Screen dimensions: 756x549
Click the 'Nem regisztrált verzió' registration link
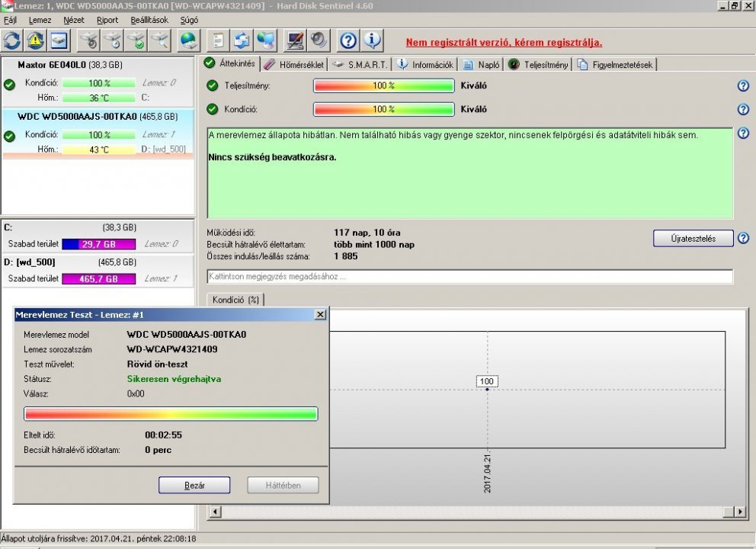pyautogui.click(x=504, y=43)
